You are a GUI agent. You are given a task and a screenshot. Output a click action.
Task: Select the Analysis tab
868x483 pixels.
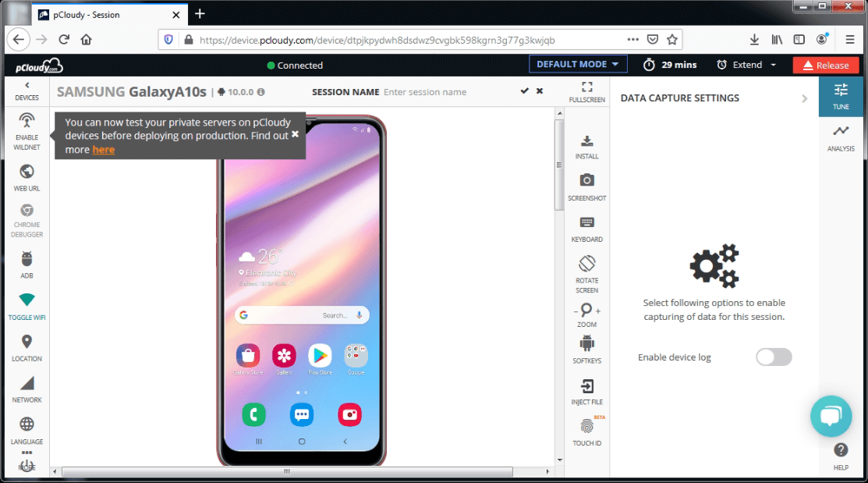pos(841,138)
